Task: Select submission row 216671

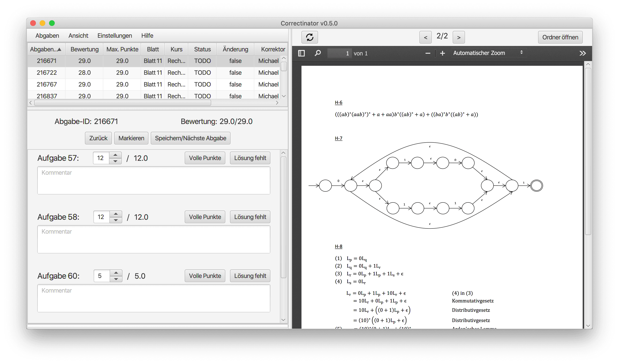Action: (x=154, y=61)
